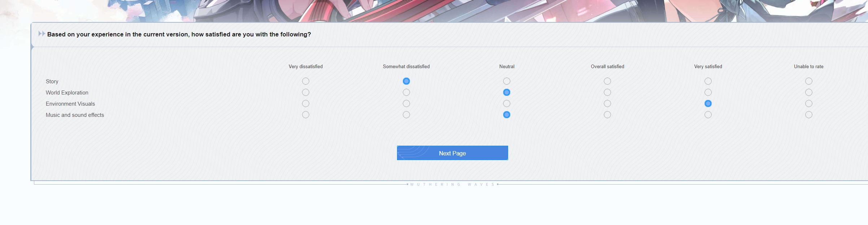
Task: Click the Unable to rate column header
Action: [809, 66]
